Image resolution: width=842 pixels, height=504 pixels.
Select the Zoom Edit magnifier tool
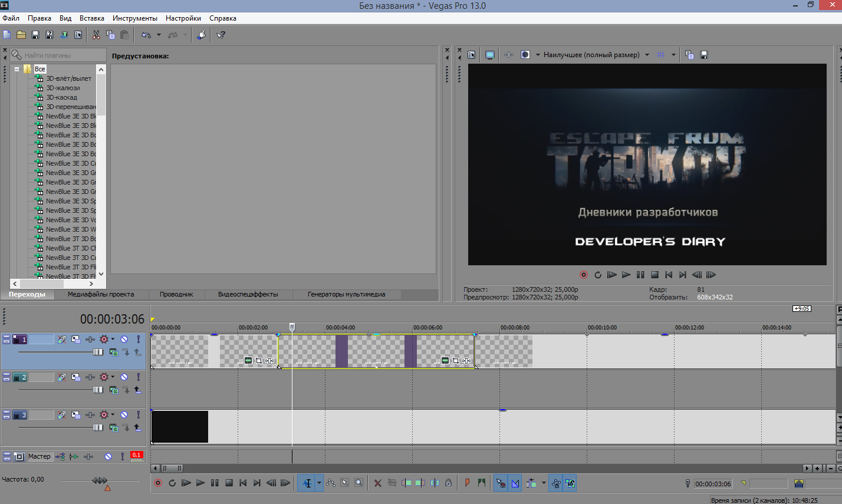[x=358, y=483]
